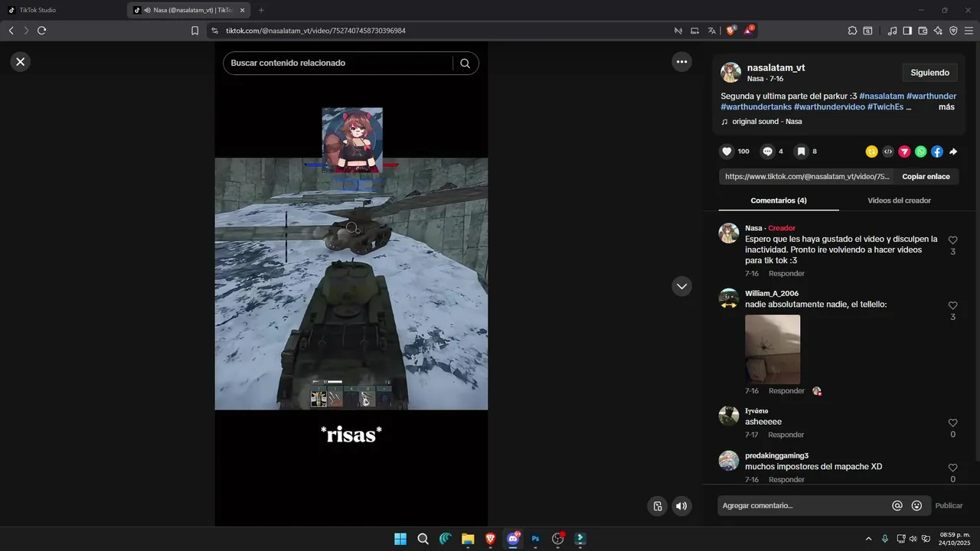
Task: Click the Publicar button
Action: tap(949, 506)
